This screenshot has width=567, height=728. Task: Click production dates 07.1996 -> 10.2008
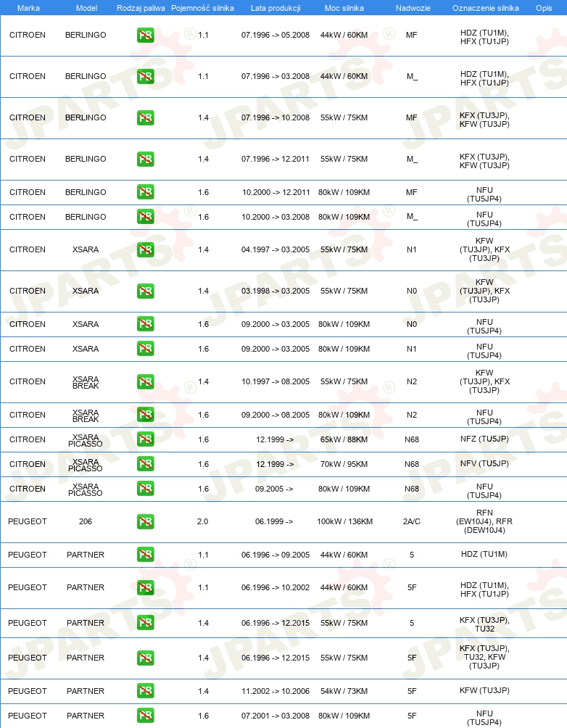tap(276, 117)
